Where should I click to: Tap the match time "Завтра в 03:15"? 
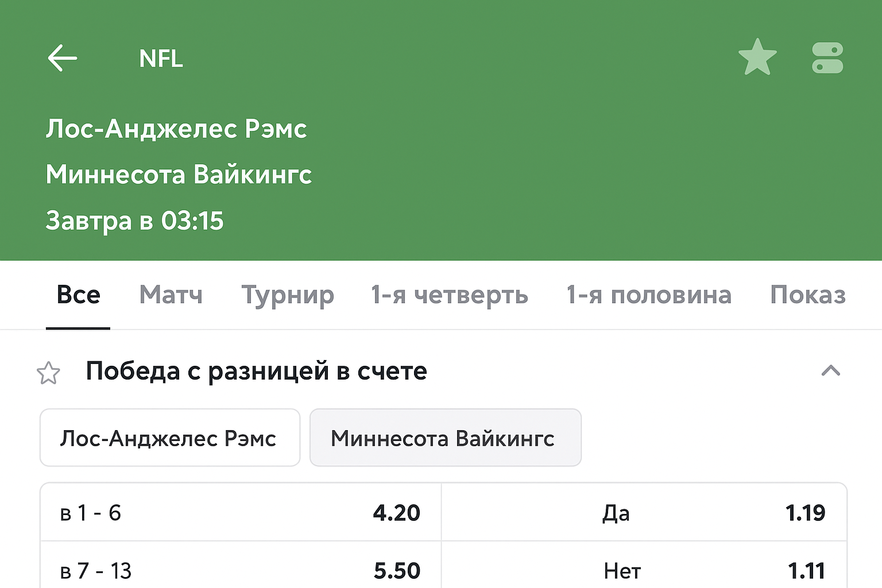click(x=134, y=221)
